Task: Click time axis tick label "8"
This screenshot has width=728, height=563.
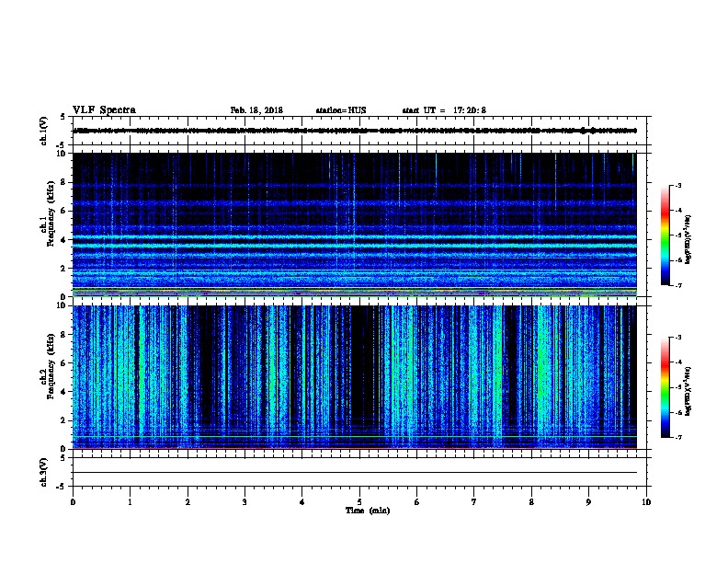Action: pyautogui.click(x=531, y=502)
